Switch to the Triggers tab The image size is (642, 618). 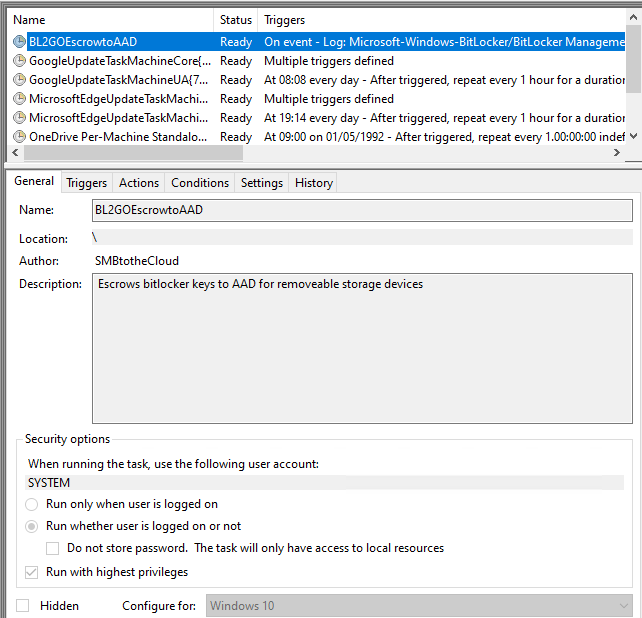pos(86,183)
